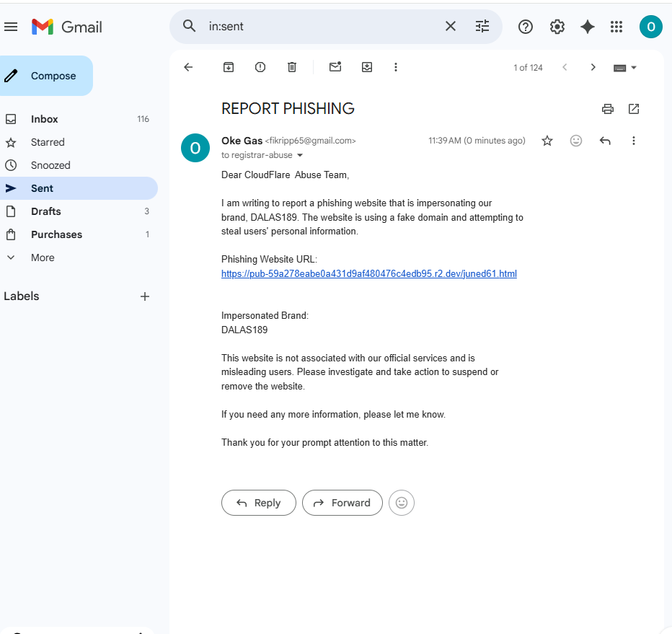Screen dimensions: 672x634
Task: Print all with printer icon
Action: point(608,109)
